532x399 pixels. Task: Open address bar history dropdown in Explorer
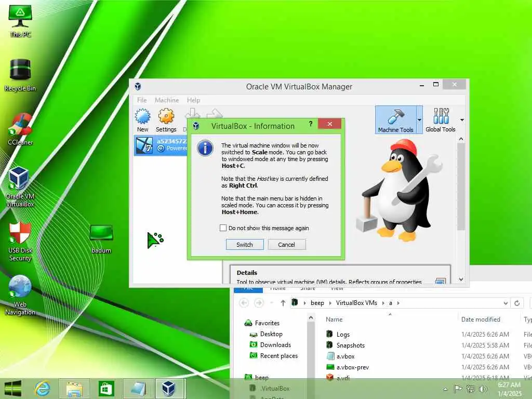[x=506, y=303]
